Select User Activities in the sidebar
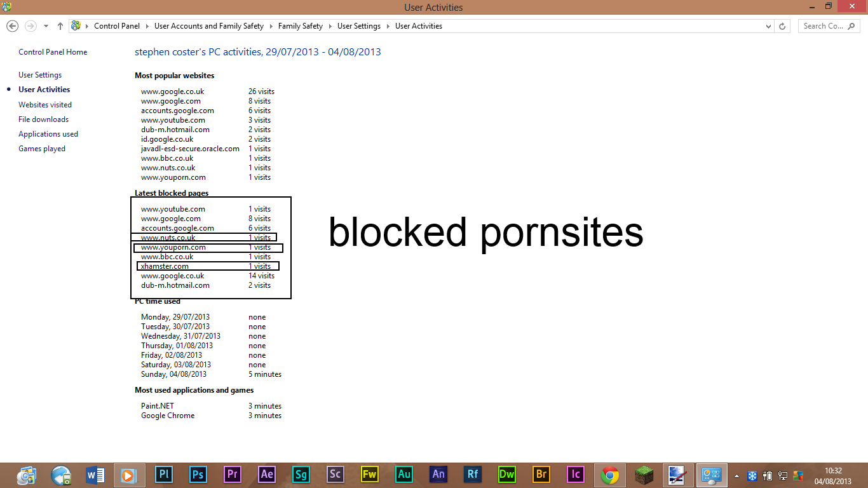 (x=44, y=90)
